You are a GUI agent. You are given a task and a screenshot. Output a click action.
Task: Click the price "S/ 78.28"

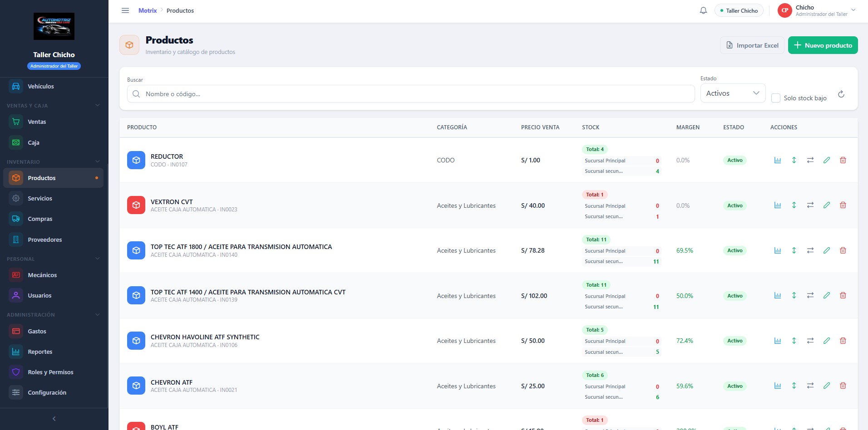(533, 250)
